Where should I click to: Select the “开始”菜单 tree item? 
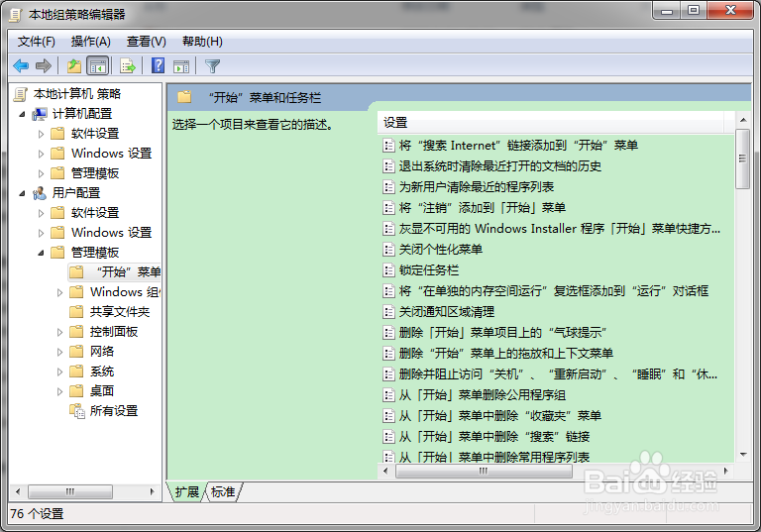pos(115,271)
